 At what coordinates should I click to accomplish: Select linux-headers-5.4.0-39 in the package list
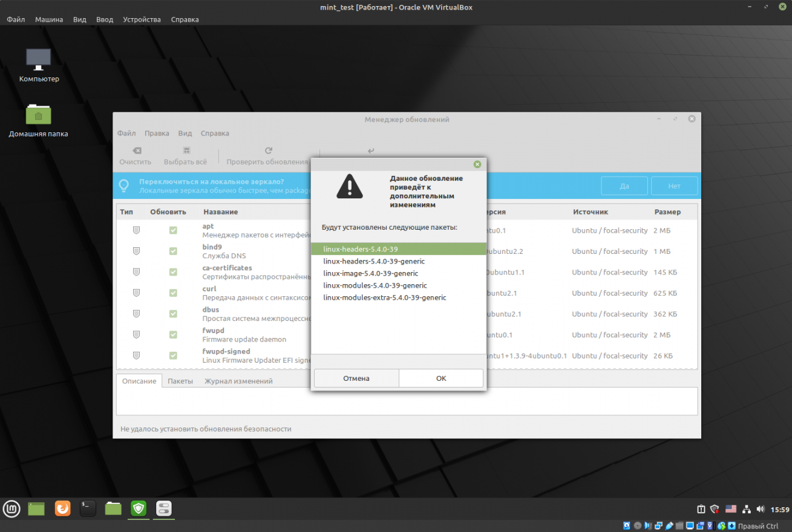pyautogui.click(x=398, y=249)
